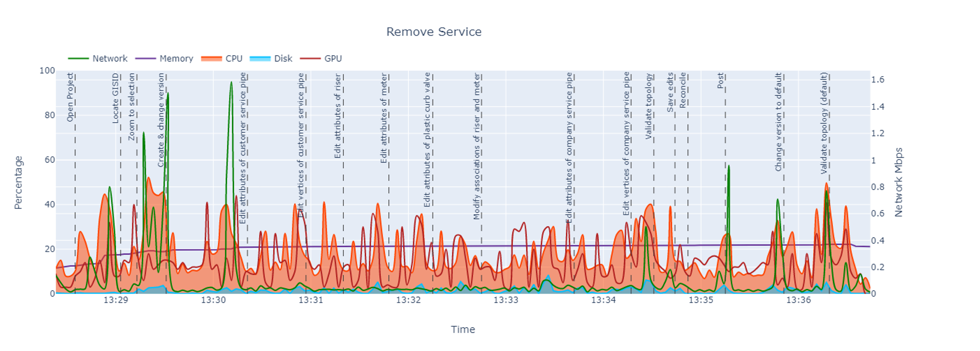The image size is (980, 351).
Task: Click the 40 tick on percentage axis
Action: pos(50,204)
